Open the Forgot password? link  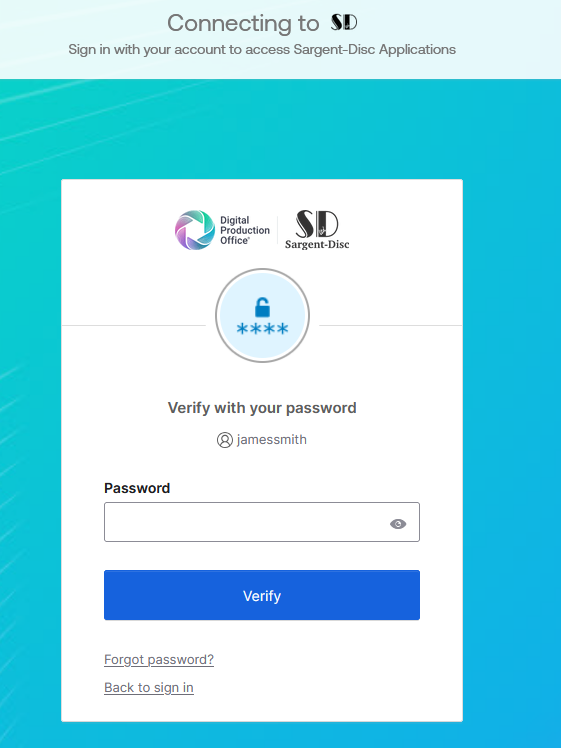tap(159, 659)
